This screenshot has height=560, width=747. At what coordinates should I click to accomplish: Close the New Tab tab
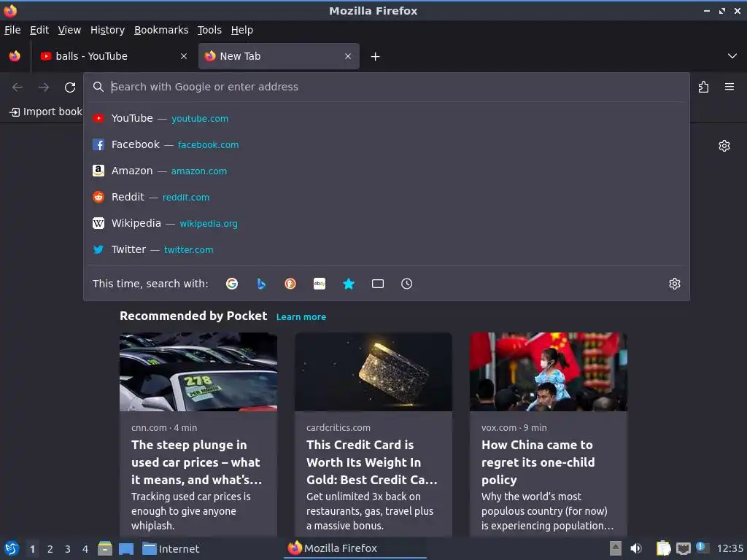[348, 56]
